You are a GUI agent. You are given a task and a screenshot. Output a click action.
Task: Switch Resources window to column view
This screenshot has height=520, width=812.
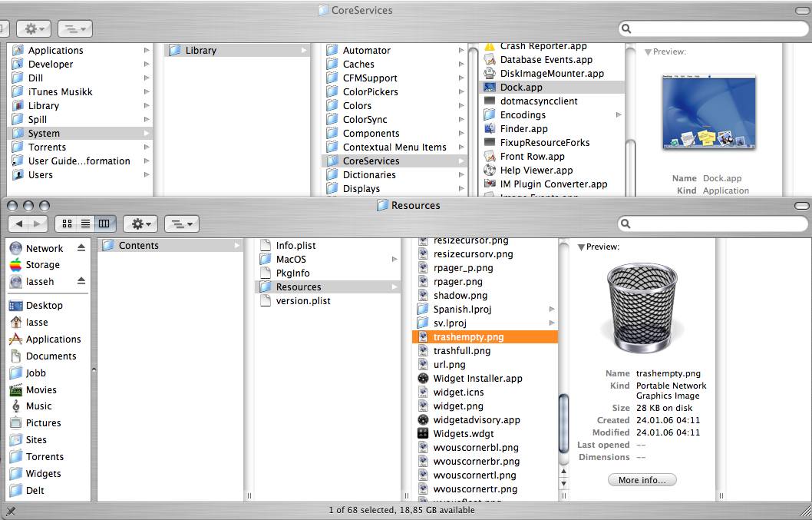[104, 224]
